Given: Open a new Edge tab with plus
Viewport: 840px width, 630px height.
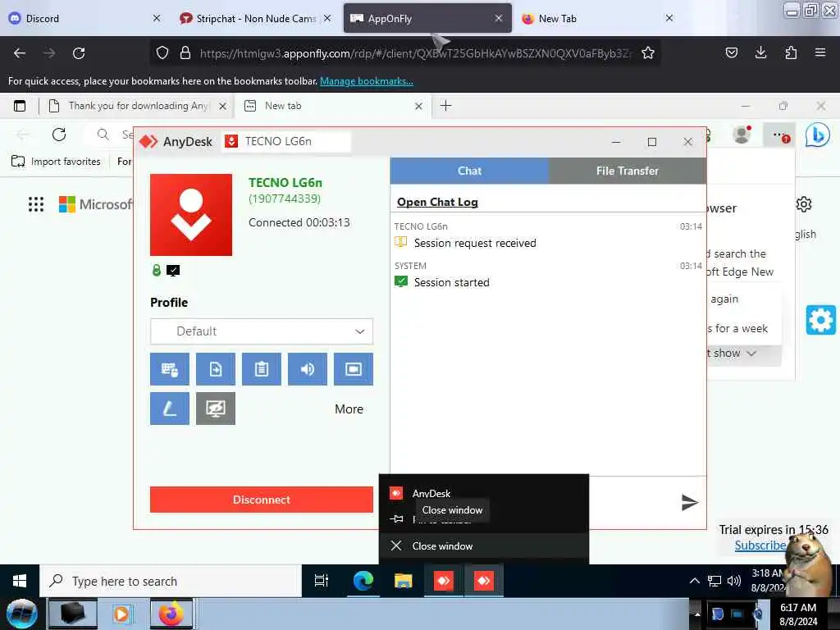Looking at the screenshot, I should pyautogui.click(x=445, y=106).
